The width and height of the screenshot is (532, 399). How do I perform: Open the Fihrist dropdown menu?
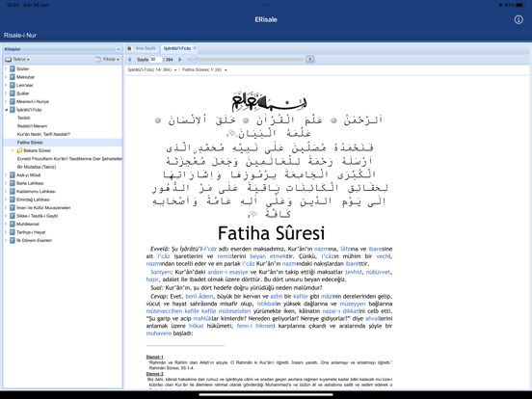coord(107,60)
